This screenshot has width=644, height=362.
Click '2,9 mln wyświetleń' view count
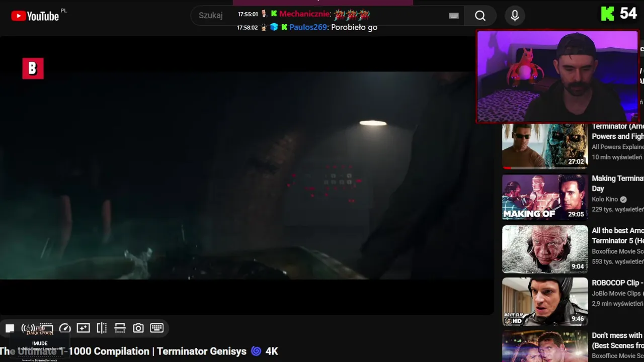coord(617,304)
